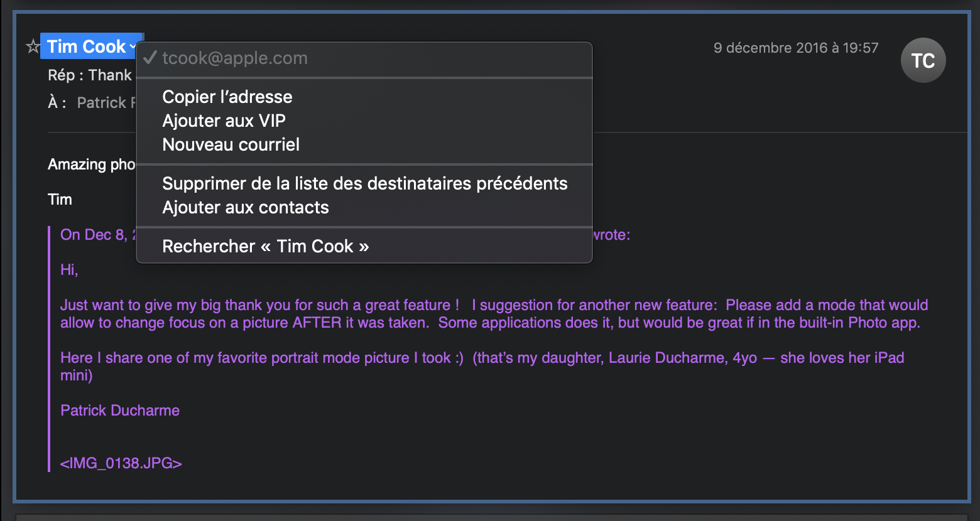
Task: Open the <IMG_0138.JPG> attachment reference
Action: [121, 463]
